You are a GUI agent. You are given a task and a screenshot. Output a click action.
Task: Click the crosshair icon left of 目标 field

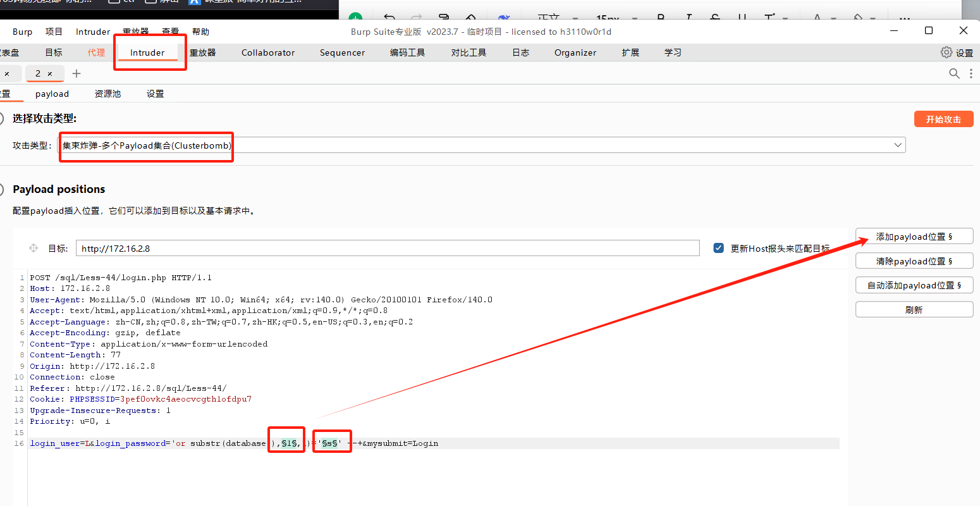pyautogui.click(x=34, y=249)
